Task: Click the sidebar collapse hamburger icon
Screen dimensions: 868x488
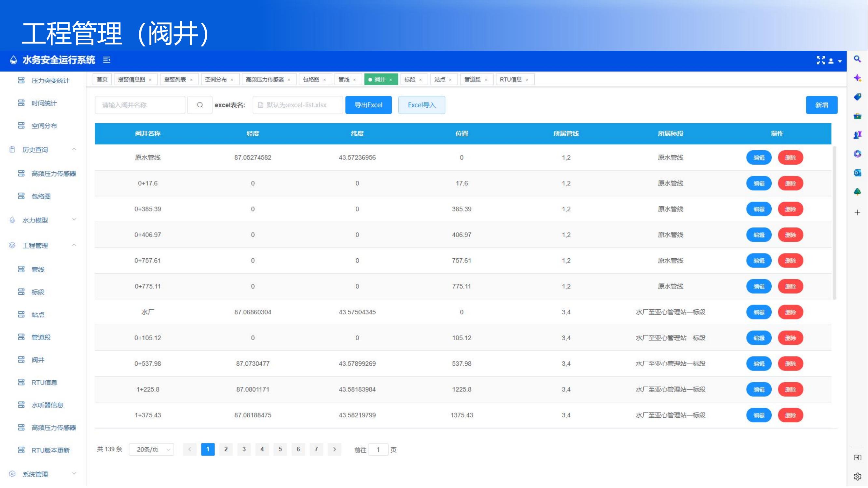Action: (x=107, y=60)
